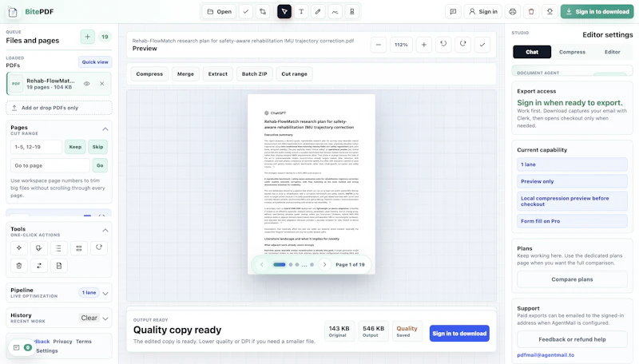This screenshot has height=364, width=639.
Task: Select the Extract action tab
Action: 217,74
